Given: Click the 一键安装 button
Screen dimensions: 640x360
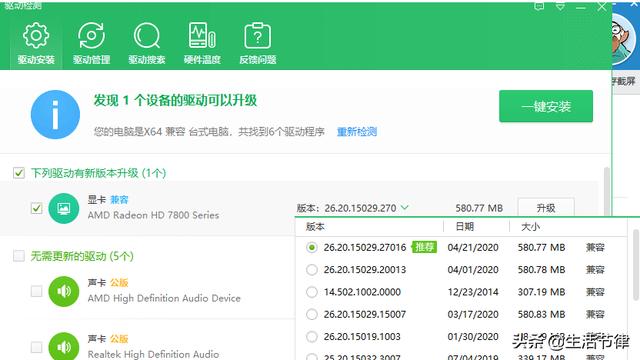Looking at the screenshot, I should coord(546,106).
